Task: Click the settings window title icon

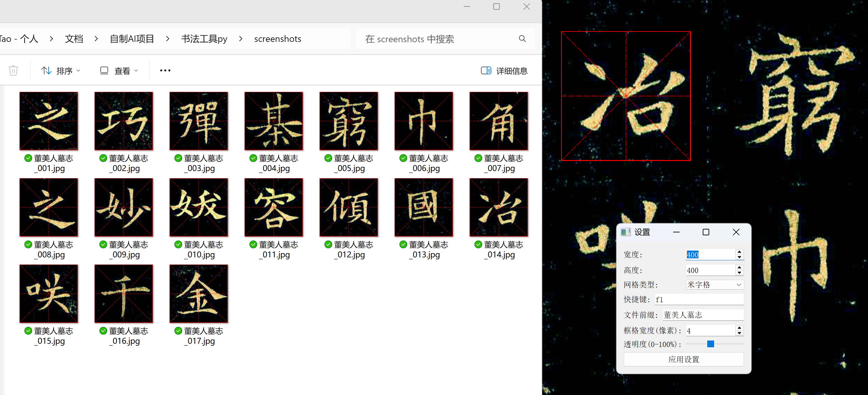Action: (x=625, y=232)
